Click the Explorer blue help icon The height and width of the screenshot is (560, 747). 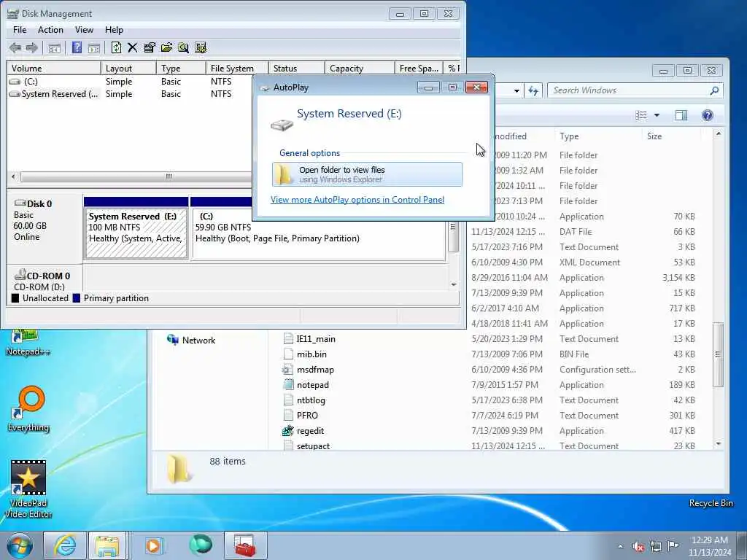point(708,115)
